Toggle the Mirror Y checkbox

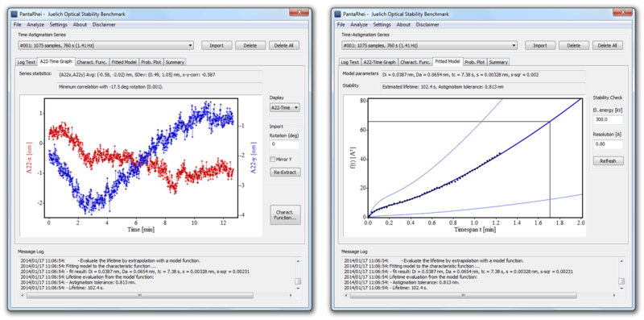point(272,159)
